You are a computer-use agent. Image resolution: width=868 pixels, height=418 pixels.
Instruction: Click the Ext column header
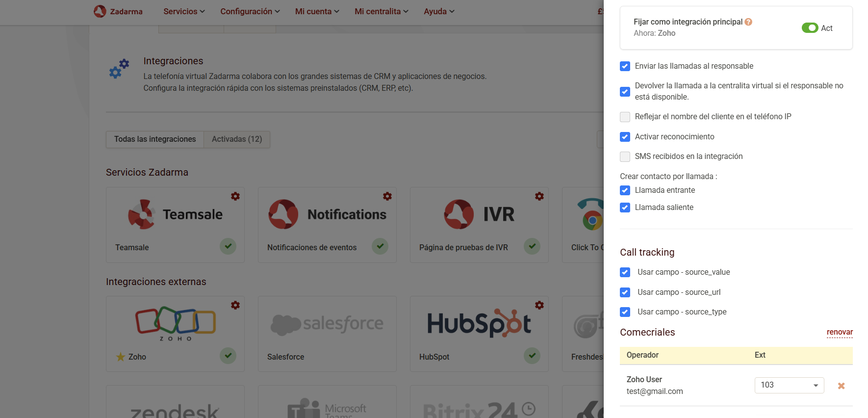[x=760, y=355]
